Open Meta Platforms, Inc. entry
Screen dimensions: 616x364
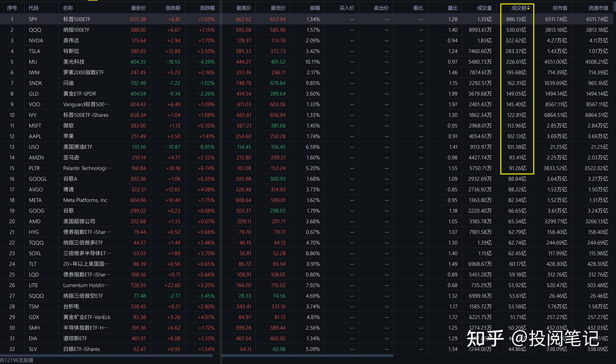pos(86,200)
